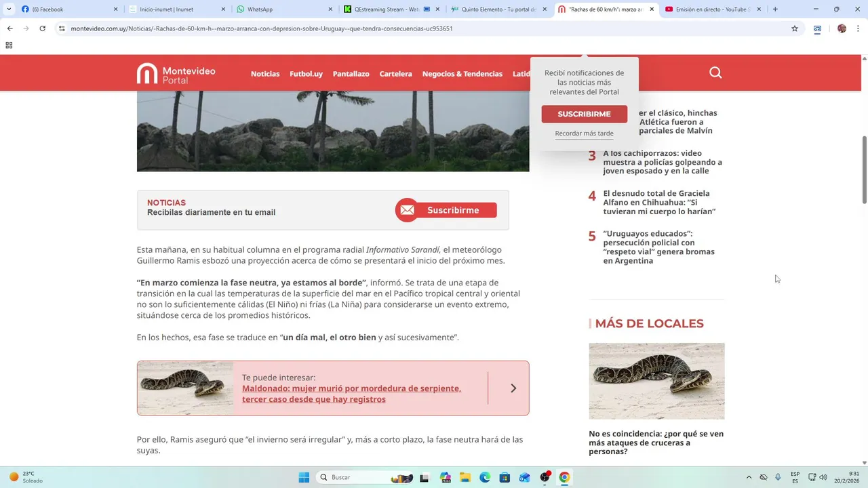
Task: Click the article palm trees photo
Action: coord(333,131)
